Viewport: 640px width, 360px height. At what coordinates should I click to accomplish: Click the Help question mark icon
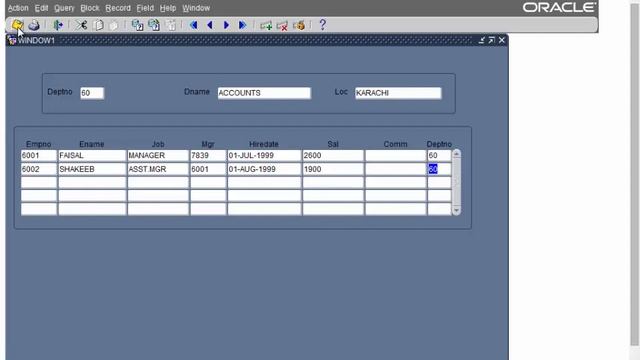(x=322, y=25)
